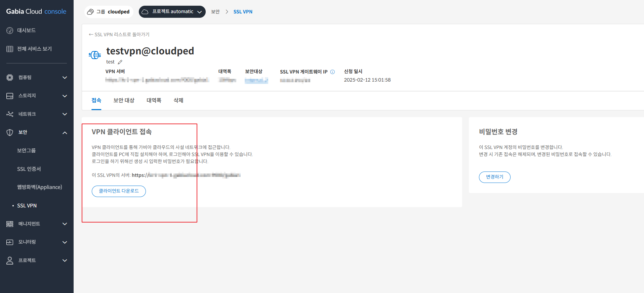The image size is (644, 293).
Task: Click the Gabia Cloud console logo
Action: point(36,11)
